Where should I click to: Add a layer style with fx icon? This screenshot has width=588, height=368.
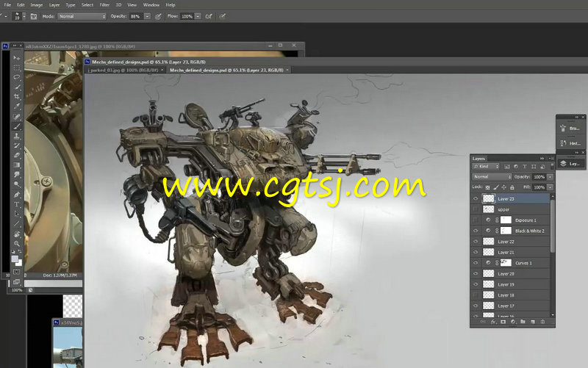(x=493, y=322)
